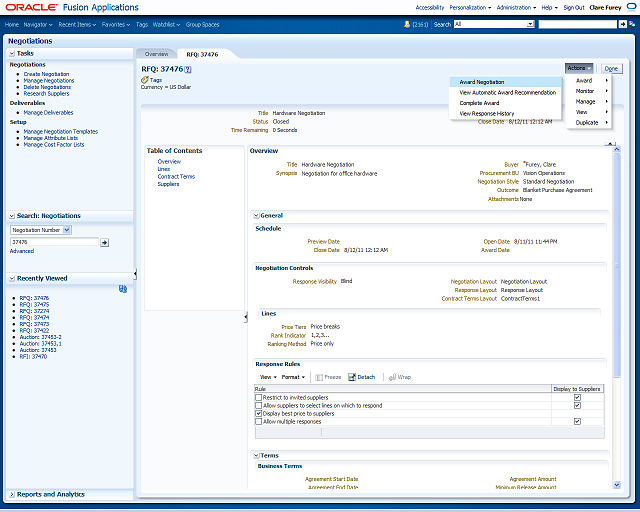Open recently viewed Auction: 37453-2

click(40, 337)
